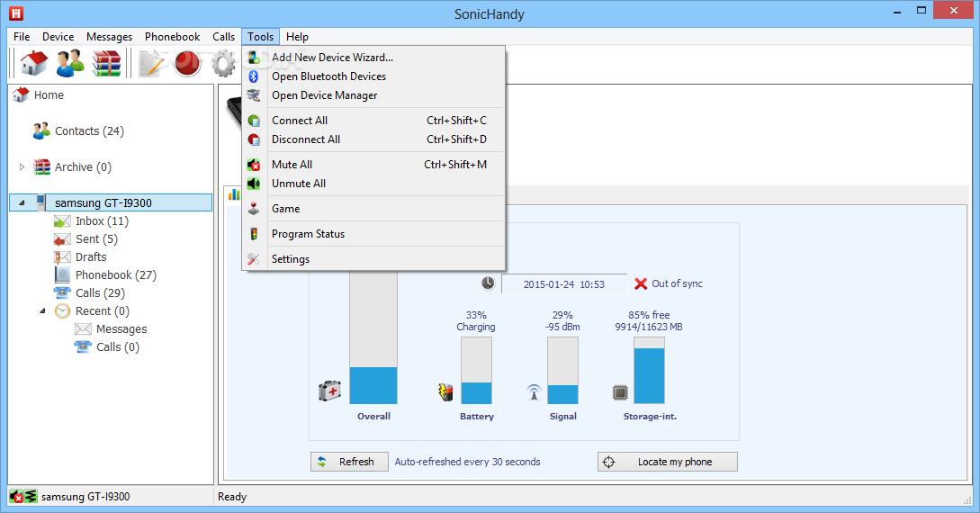
Task: Choose Disconnect All menu entry
Action: pyautogui.click(x=373, y=139)
